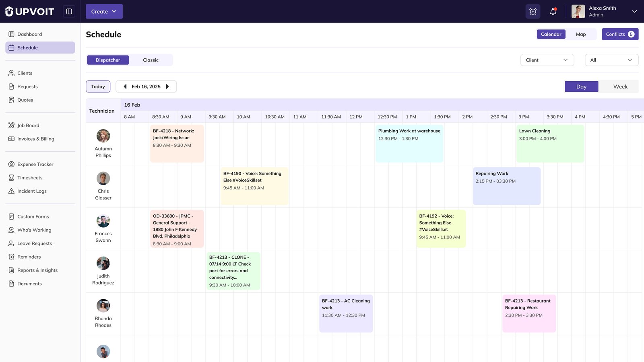View the Conflicts button with 5

pyautogui.click(x=620, y=34)
